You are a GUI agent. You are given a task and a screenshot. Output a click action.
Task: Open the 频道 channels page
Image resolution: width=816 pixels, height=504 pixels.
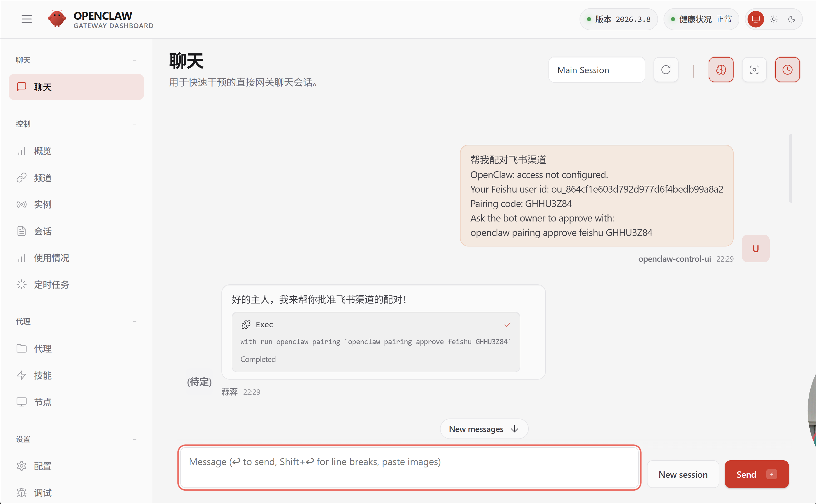[43, 178]
